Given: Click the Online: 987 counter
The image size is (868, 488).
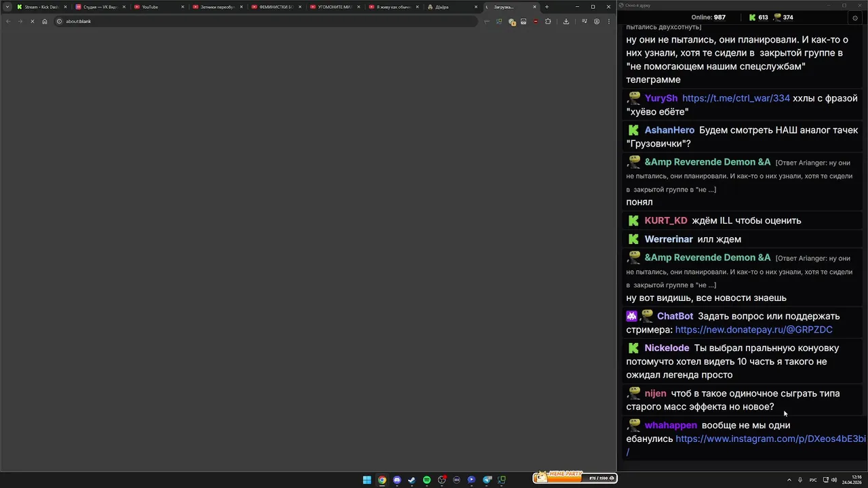Looking at the screenshot, I should pyautogui.click(x=708, y=18).
